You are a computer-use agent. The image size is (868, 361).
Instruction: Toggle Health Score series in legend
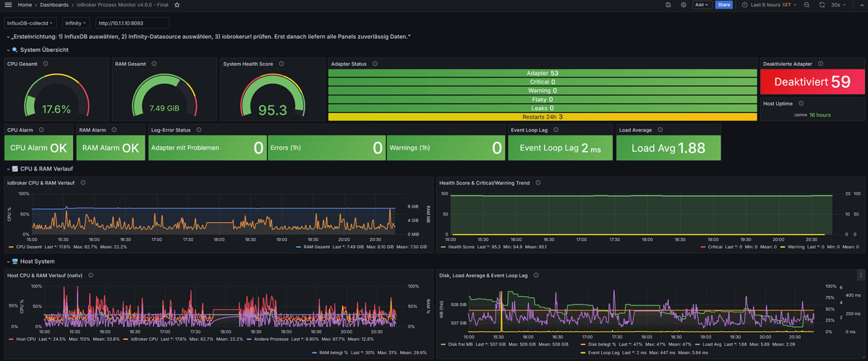[462, 247]
